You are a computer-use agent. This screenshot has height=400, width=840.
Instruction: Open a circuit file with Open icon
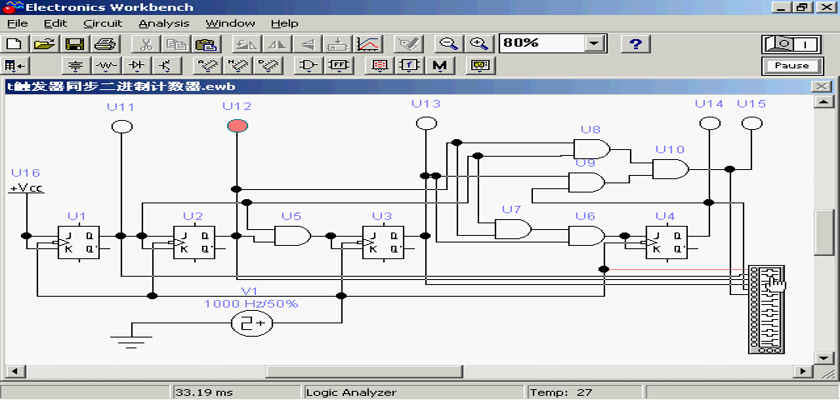point(46,44)
